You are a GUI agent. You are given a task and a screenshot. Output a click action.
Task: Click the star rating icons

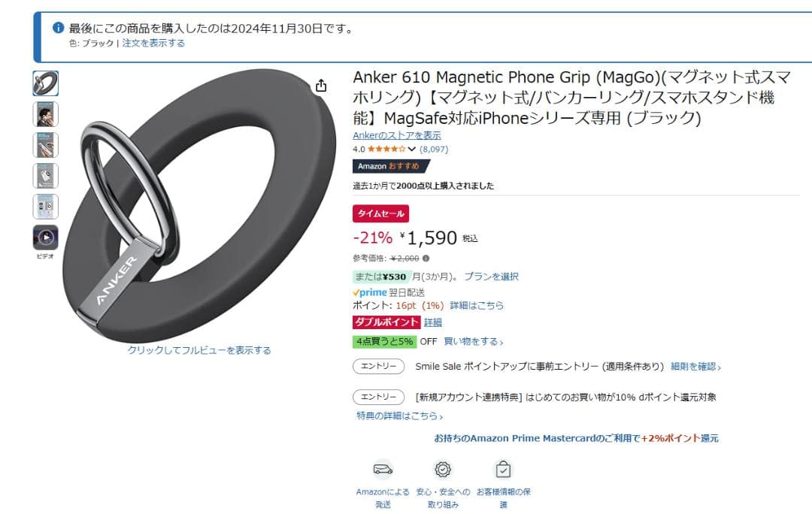coord(386,149)
